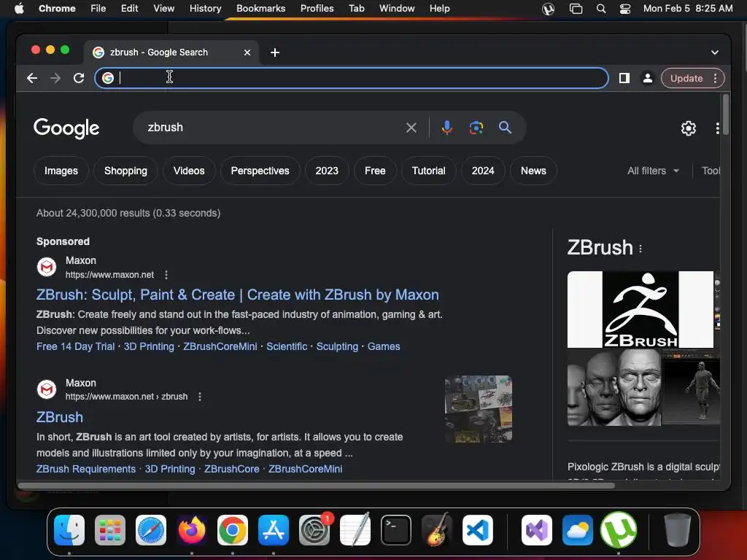Start voice search with the microphone icon
This screenshot has width=747, height=560.
[447, 128]
